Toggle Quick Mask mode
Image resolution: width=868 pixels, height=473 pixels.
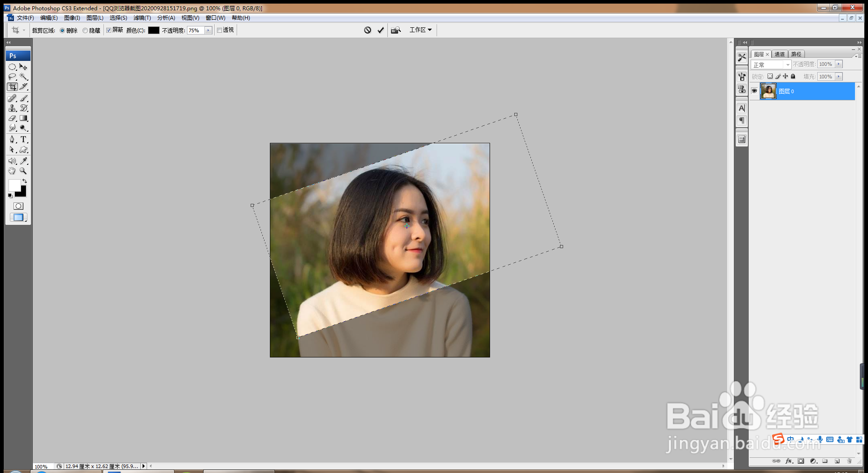[x=18, y=206]
